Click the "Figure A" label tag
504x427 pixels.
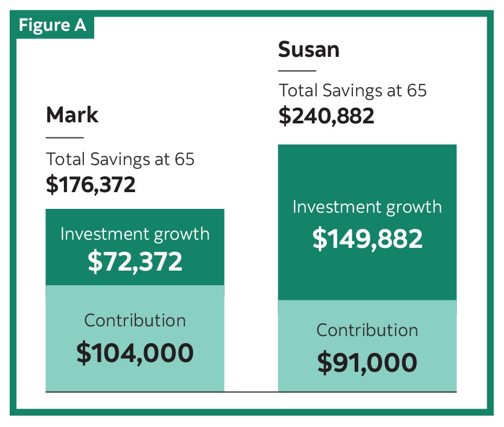(x=53, y=25)
